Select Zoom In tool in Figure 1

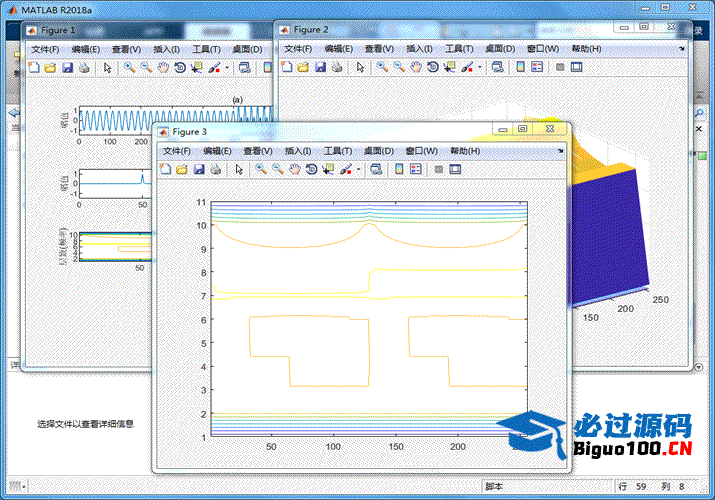pos(130,68)
